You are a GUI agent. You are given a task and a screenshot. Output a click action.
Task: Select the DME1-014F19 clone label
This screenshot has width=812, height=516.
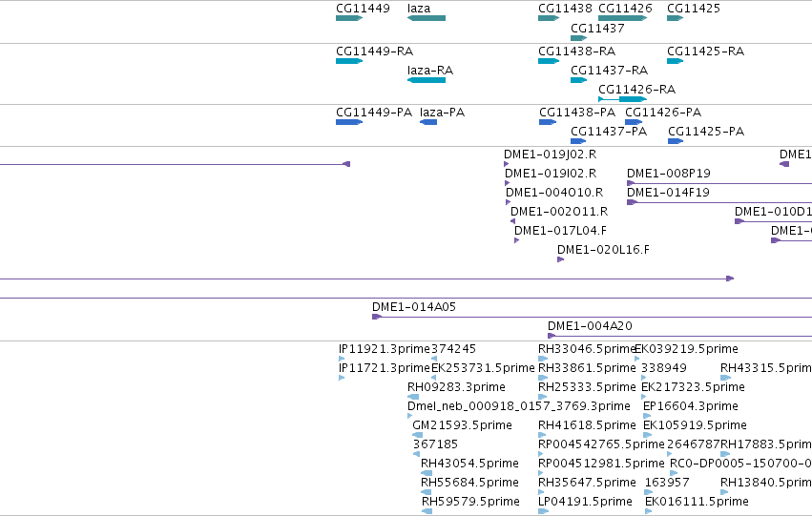pos(668,193)
